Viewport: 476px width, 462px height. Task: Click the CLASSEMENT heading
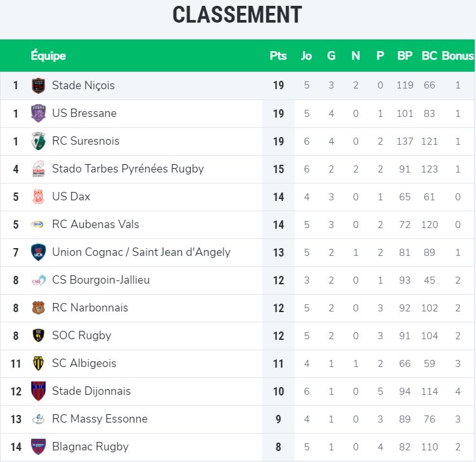238,15
